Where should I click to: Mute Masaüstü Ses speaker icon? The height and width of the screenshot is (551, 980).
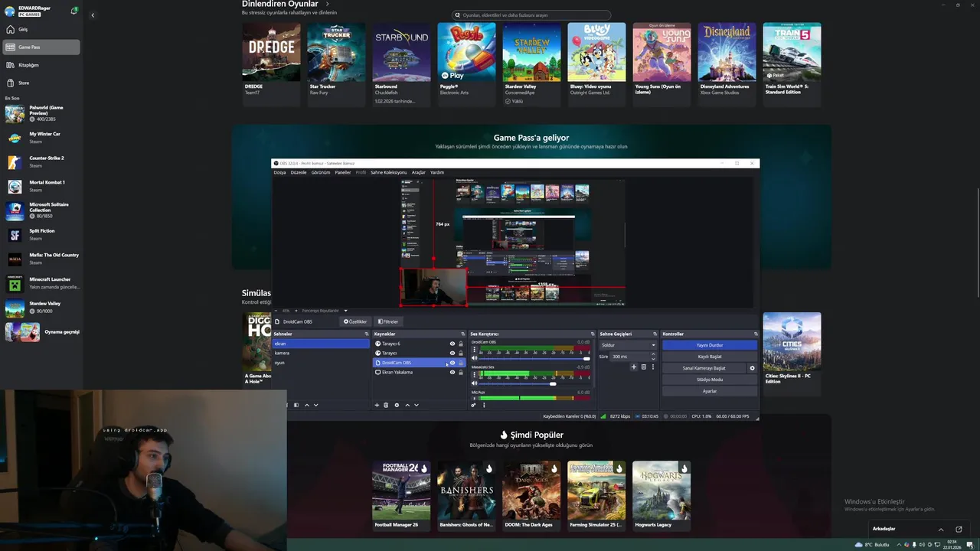click(x=474, y=383)
